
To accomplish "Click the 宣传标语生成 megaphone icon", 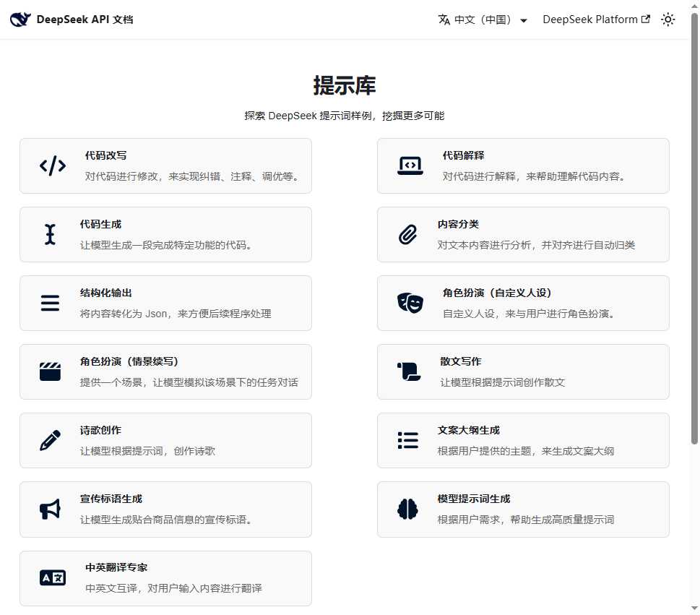I will coord(49,509).
